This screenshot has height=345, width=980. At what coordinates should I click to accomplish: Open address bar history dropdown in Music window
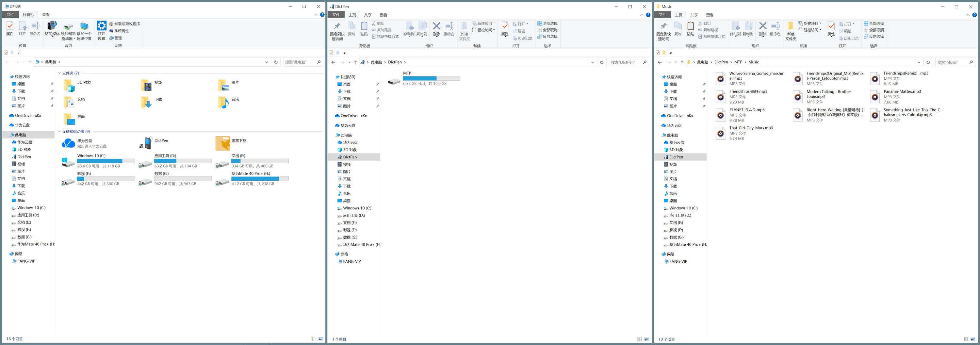click(x=919, y=62)
